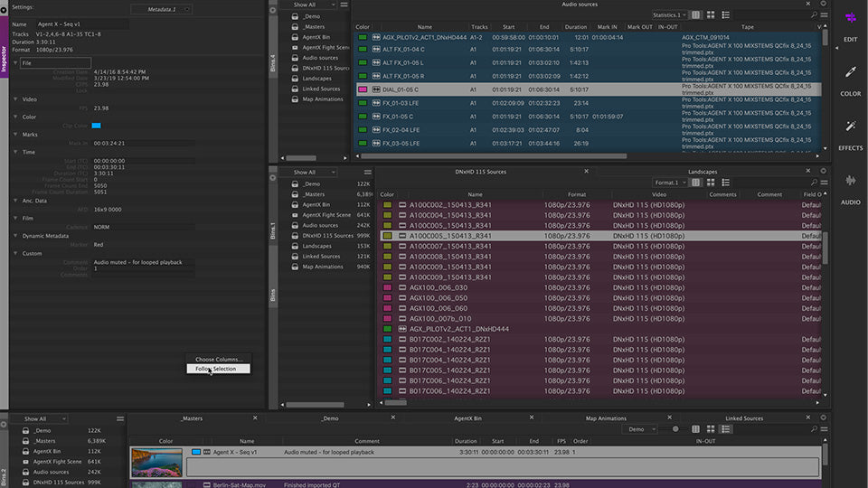Collapse the Video section in Inspector
Image resolution: width=868 pixels, height=488 pixels.
coord(15,99)
